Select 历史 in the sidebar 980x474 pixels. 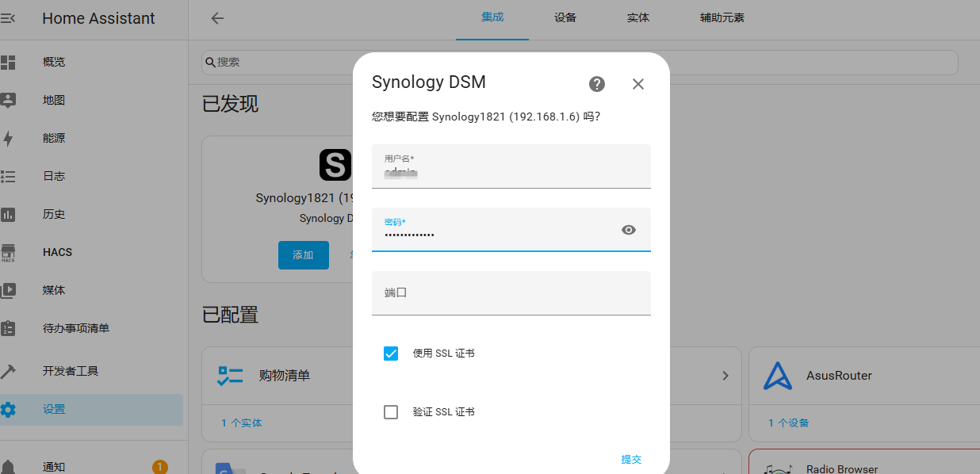pyautogui.click(x=54, y=214)
